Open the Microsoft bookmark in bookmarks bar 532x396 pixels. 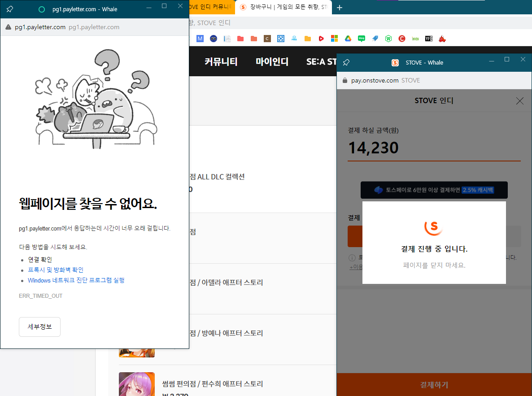(x=334, y=39)
